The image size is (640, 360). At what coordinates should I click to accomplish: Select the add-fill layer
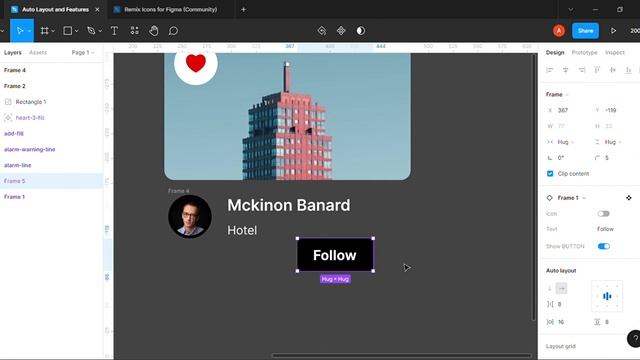pos(51,133)
